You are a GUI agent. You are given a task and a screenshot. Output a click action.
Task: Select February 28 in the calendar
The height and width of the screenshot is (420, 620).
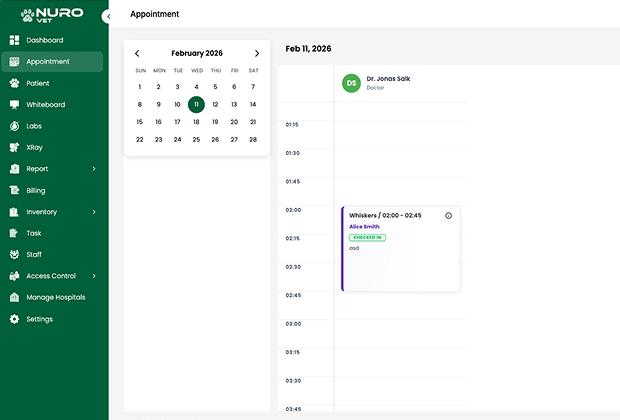[x=253, y=140]
